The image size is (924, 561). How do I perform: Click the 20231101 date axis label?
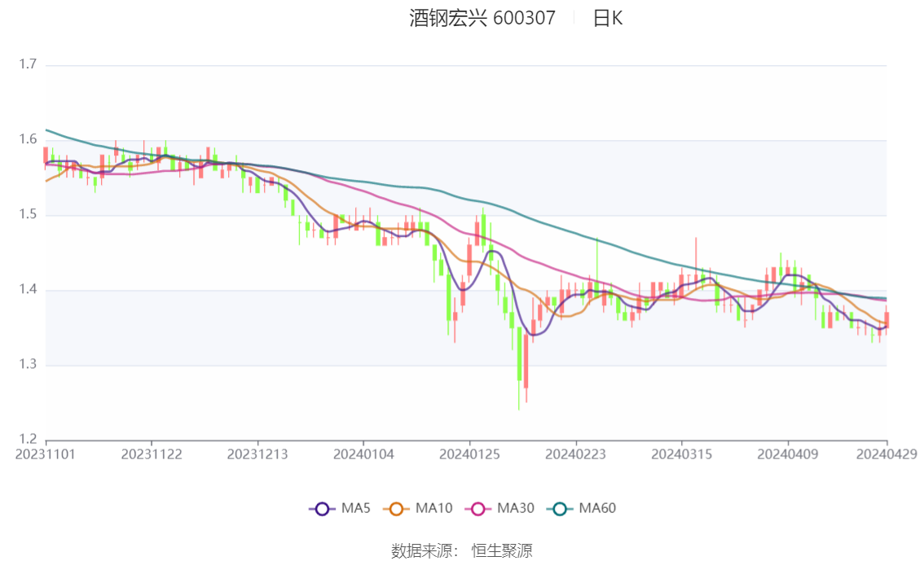click(46, 454)
